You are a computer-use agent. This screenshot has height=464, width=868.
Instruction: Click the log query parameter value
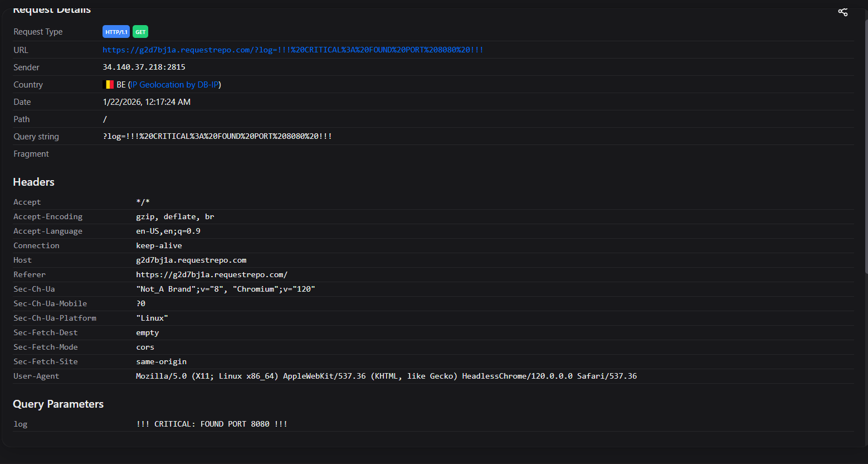click(212, 424)
